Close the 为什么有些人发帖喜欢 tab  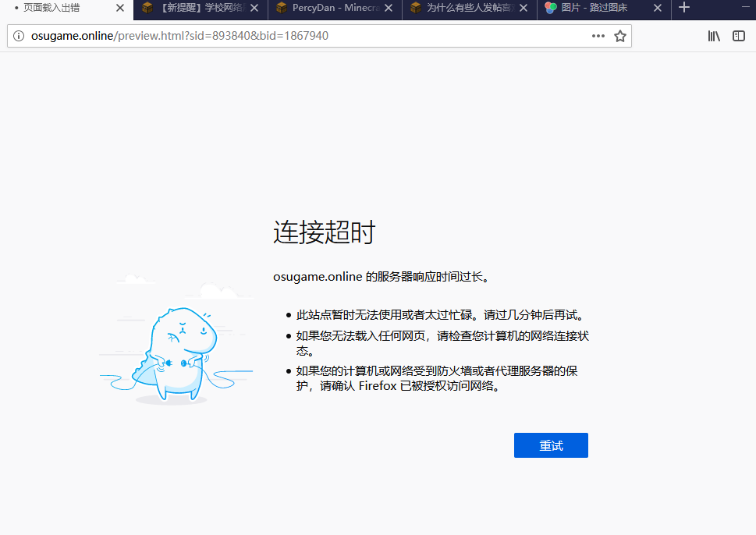click(x=523, y=8)
